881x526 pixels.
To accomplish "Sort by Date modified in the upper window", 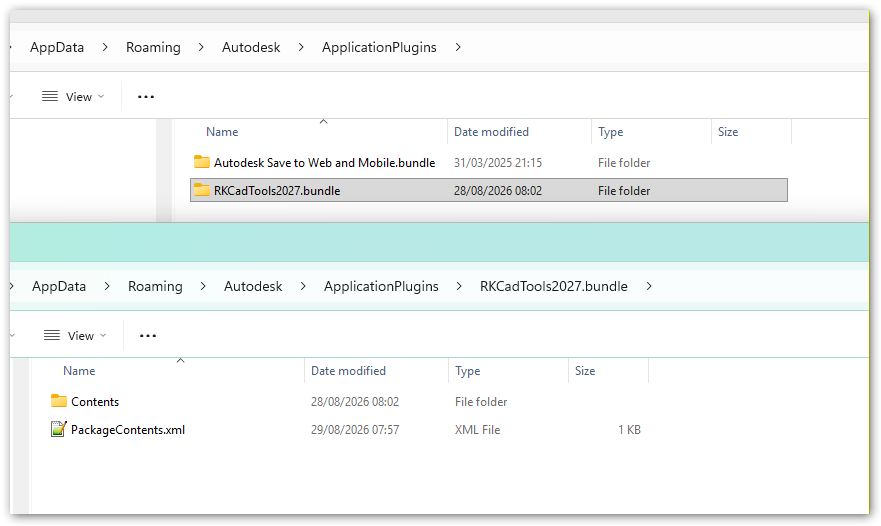I will [491, 132].
